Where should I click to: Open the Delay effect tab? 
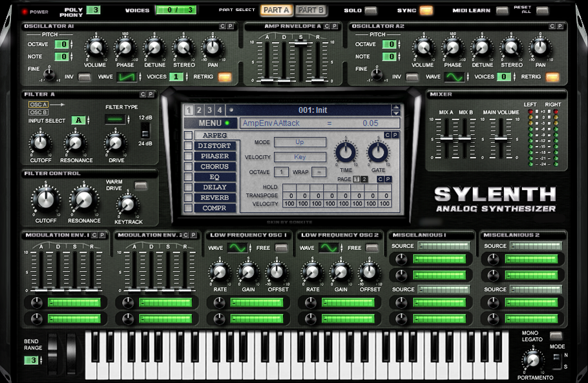[x=215, y=187]
